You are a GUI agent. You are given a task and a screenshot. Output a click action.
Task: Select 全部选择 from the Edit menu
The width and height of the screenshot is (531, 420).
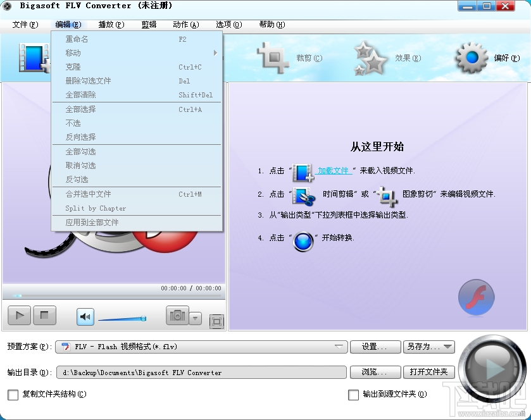tap(82, 109)
